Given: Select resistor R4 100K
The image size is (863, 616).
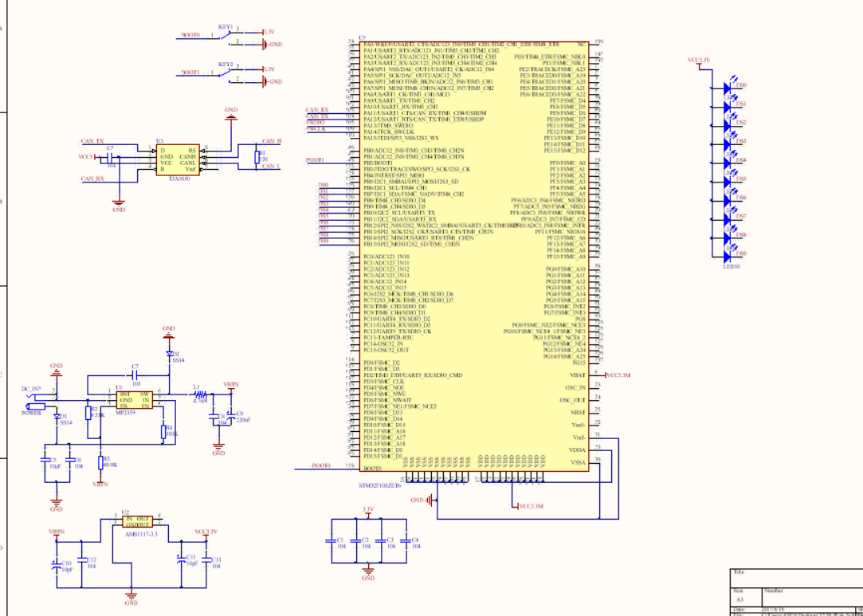Looking at the screenshot, I should [x=163, y=432].
